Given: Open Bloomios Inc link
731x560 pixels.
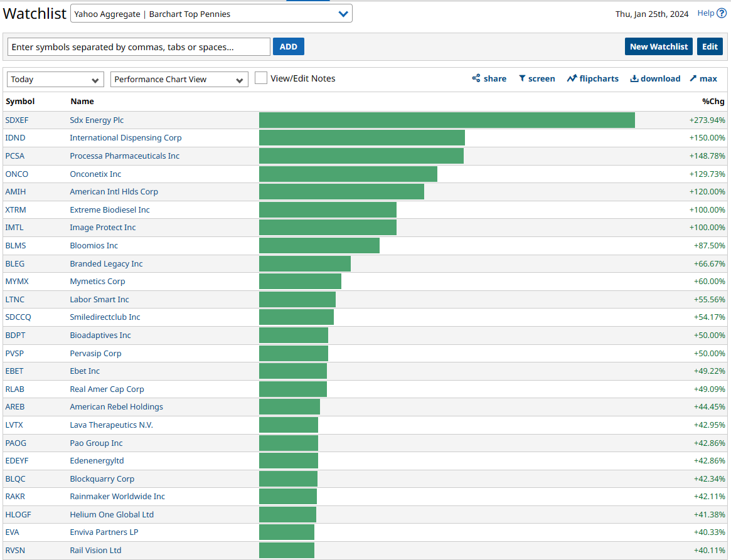Looking at the screenshot, I should coord(93,246).
